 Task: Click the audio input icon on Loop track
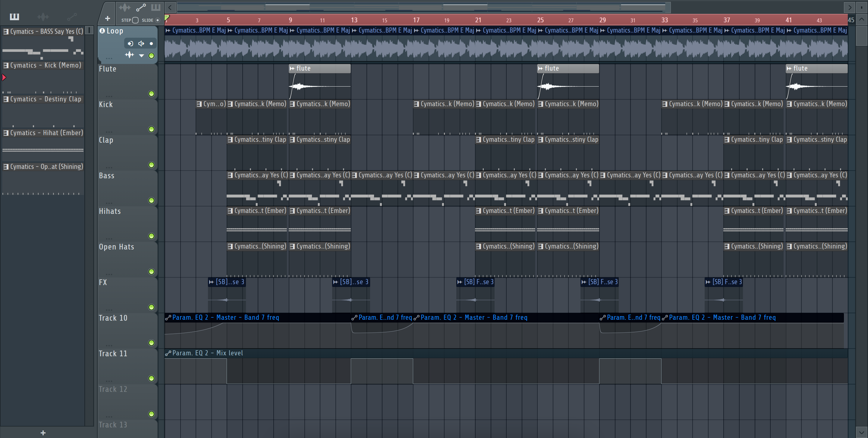131,43
